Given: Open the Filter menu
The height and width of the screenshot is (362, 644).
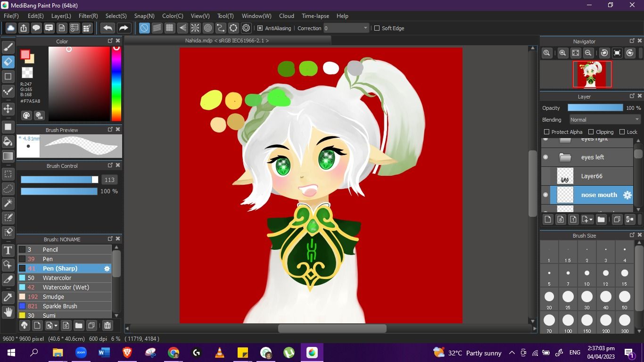Looking at the screenshot, I should pos(88,16).
